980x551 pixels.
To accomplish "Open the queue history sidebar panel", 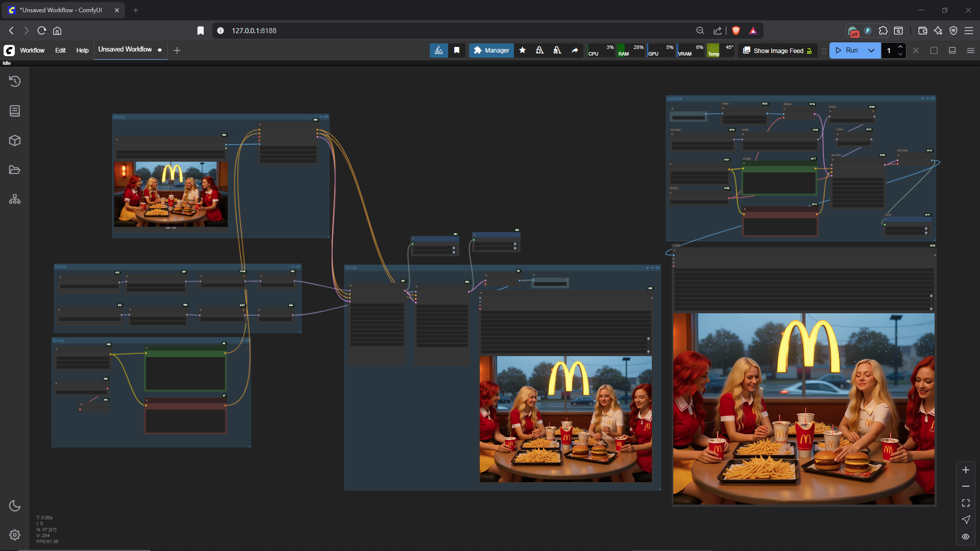I will [x=15, y=81].
